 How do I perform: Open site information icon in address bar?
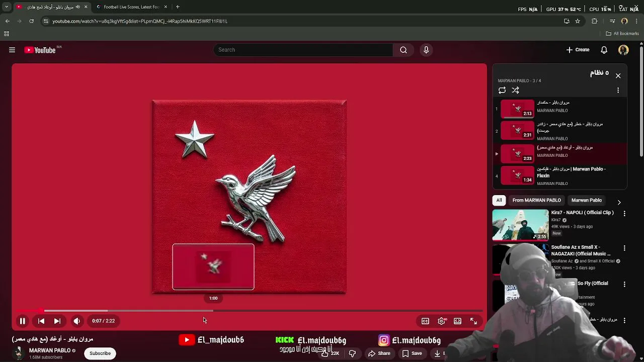point(46,21)
